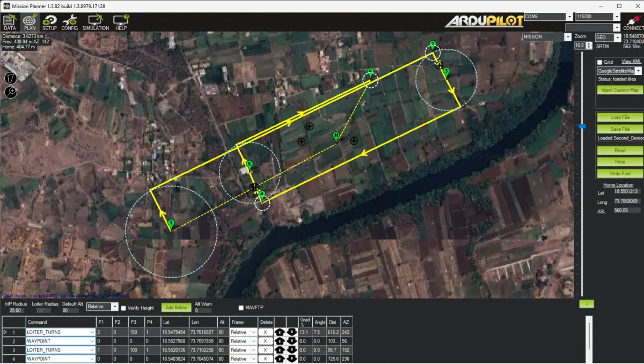The height and width of the screenshot is (364, 644).
Task: Click the Mission Planner title bar icon
Action: point(6,6)
